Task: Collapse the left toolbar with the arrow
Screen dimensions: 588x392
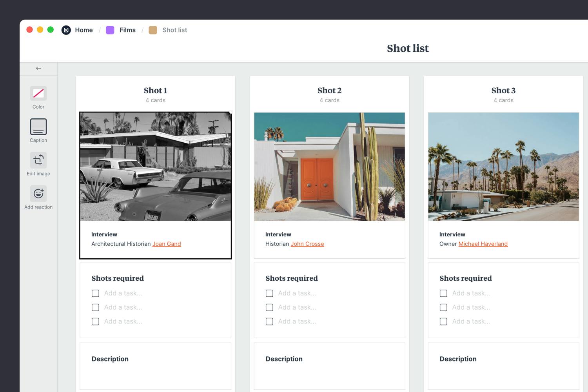Action: [x=38, y=68]
